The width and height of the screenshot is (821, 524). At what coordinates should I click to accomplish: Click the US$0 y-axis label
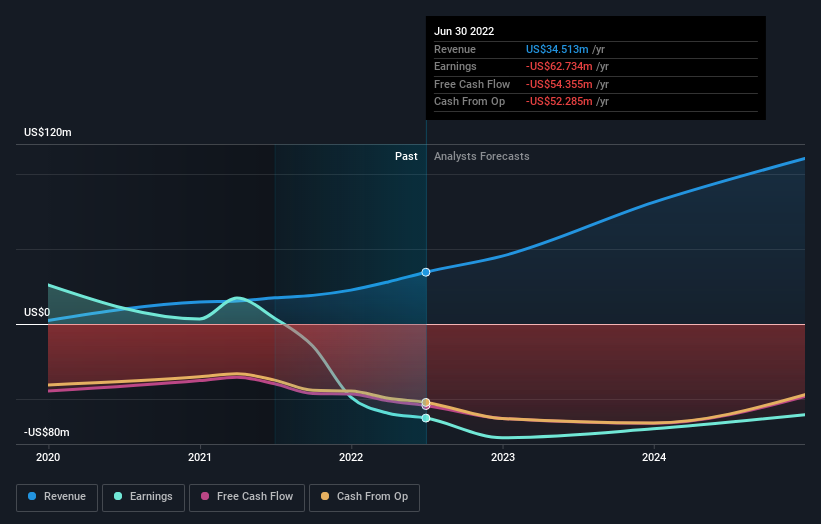[x=37, y=313]
